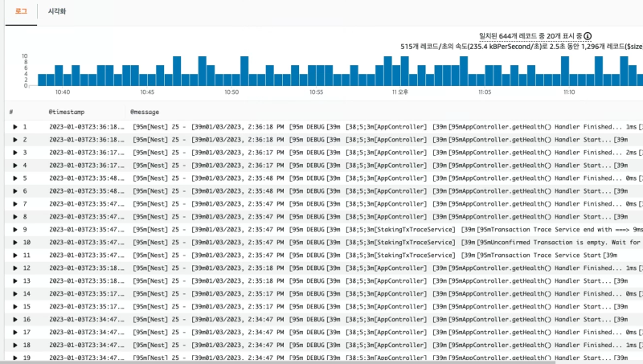The width and height of the screenshot is (643, 364).
Task: Expand log row 9 StakingTxTraceService entry
Action: [15, 230]
